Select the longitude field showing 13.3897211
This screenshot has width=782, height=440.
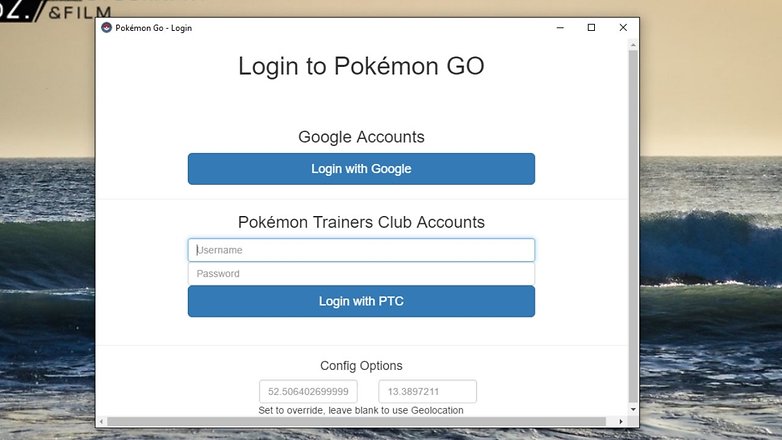pyautogui.click(x=427, y=392)
